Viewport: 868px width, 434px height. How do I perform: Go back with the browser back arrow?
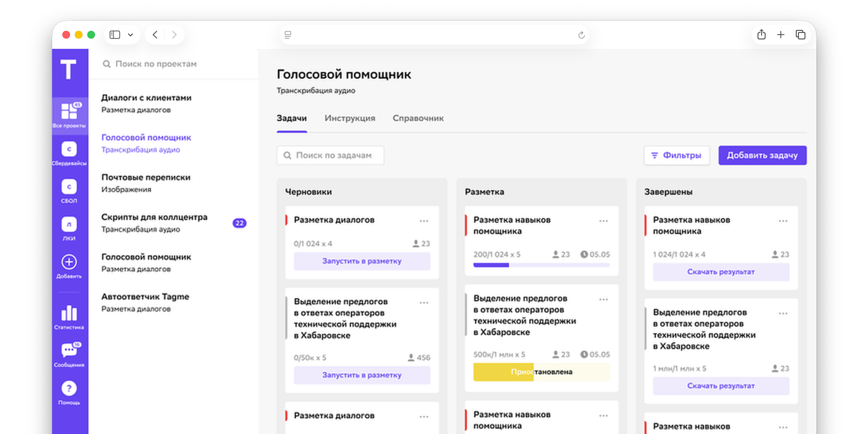click(155, 35)
